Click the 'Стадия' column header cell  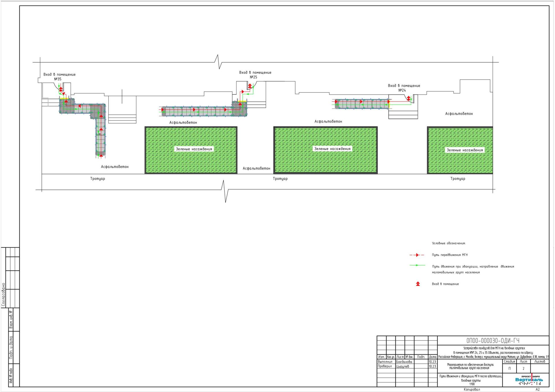(509, 361)
